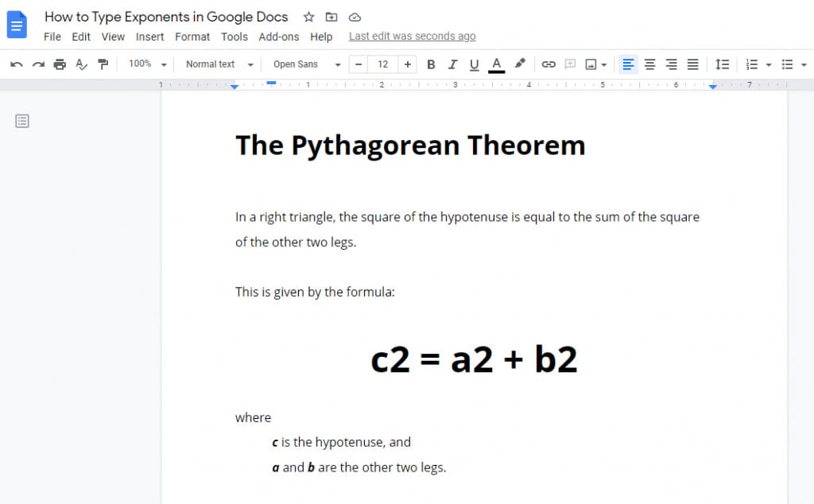Screen dimensions: 814x504
Task: Click the first line indent marker
Action: click(271, 83)
